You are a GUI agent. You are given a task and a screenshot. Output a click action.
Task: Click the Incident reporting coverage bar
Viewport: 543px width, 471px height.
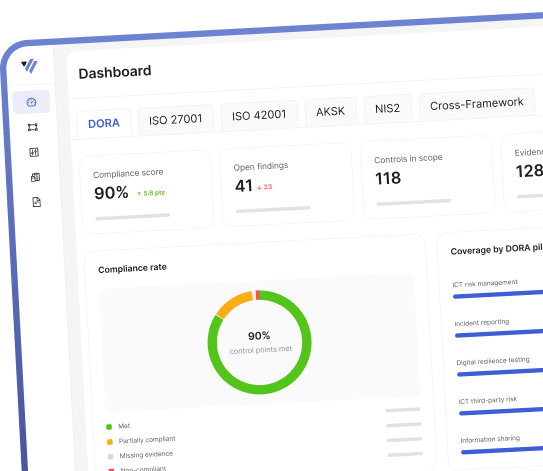click(499, 334)
